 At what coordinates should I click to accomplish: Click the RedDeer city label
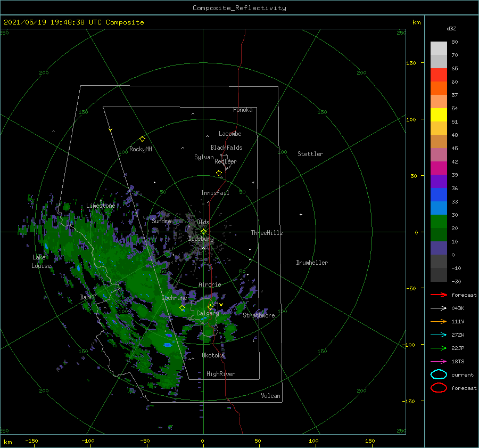pyautogui.click(x=226, y=161)
